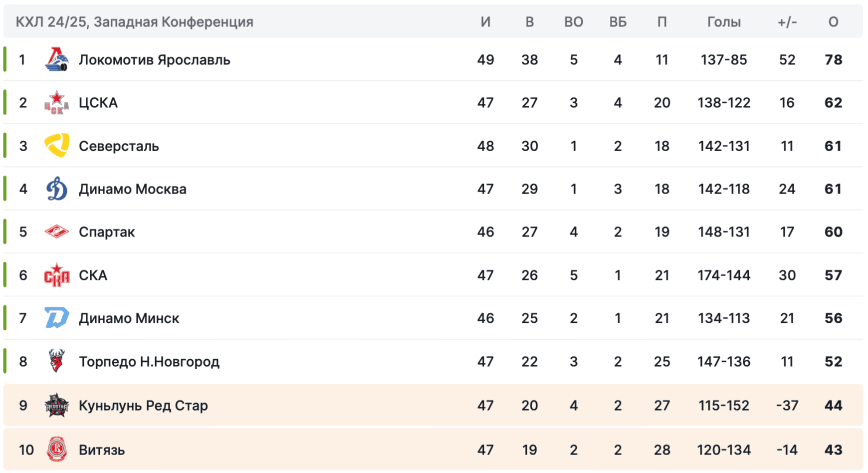Click the Vityaz round red logo
The image size is (868, 473).
click(56, 449)
